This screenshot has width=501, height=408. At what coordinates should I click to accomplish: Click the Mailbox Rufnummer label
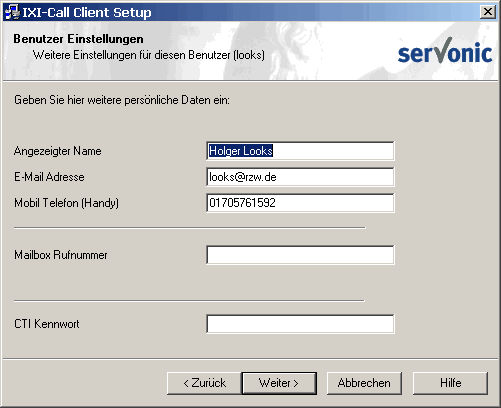click(61, 255)
